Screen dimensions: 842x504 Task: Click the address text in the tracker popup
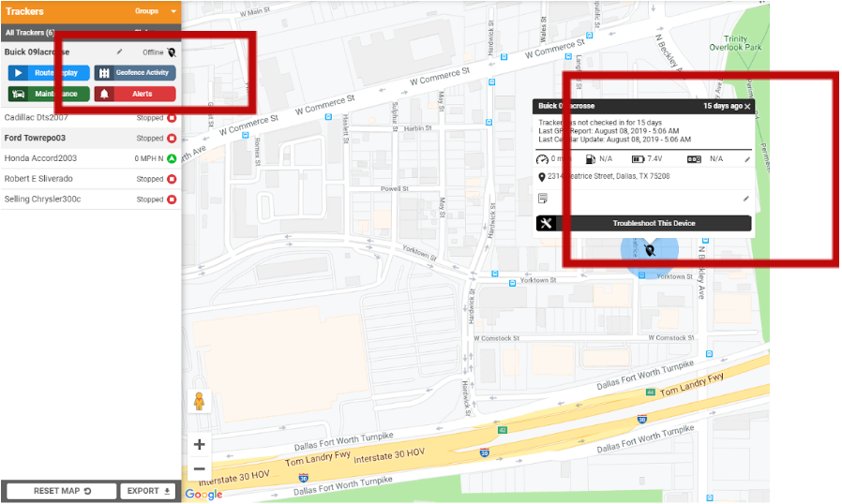click(x=609, y=176)
